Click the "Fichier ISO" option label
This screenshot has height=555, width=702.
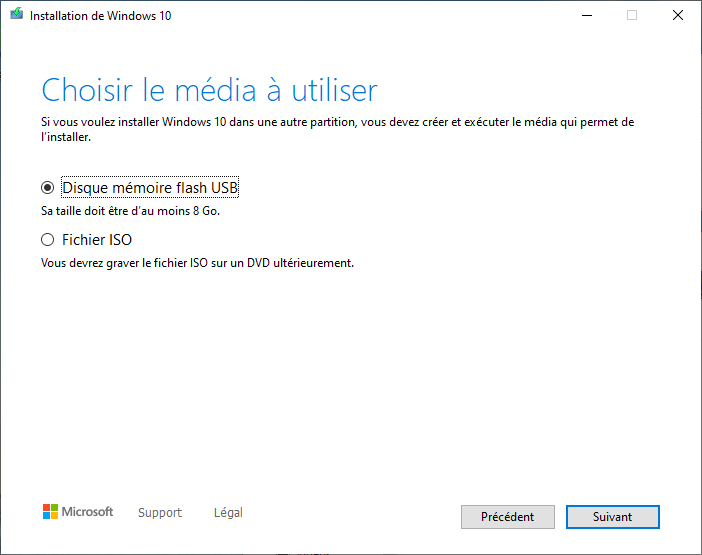97,240
